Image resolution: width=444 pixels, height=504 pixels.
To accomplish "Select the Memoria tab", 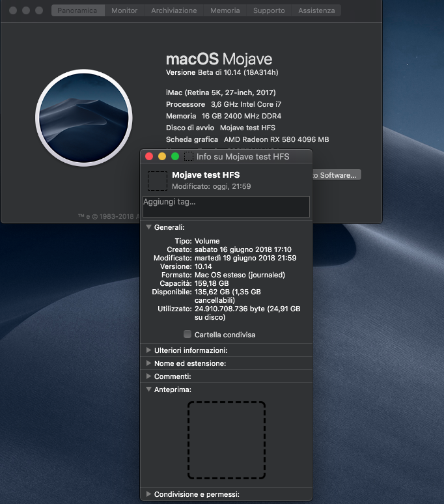I will click(225, 10).
